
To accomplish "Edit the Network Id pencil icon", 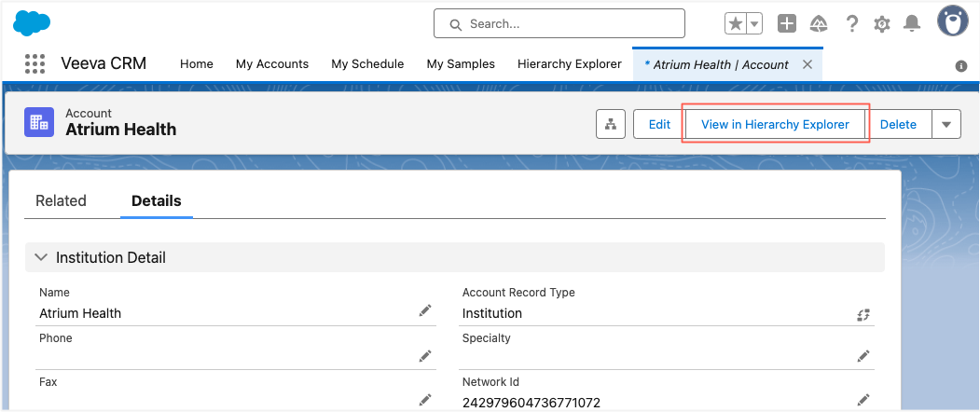I will [863, 399].
